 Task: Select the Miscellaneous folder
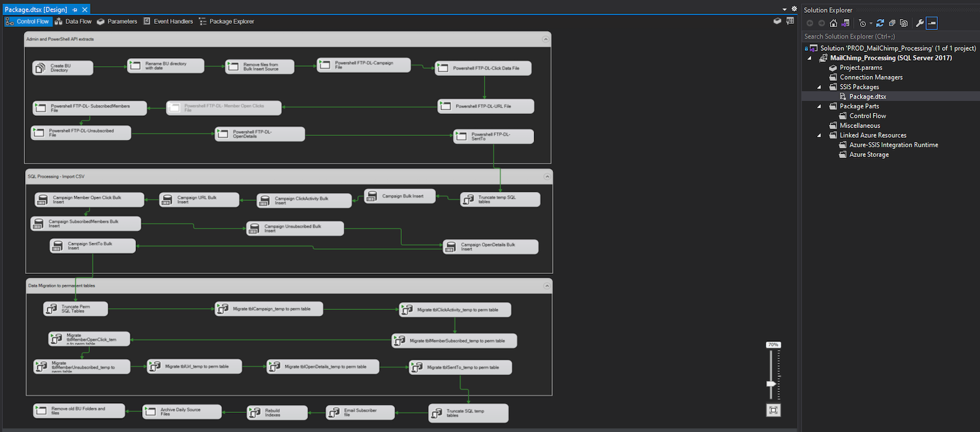point(859,126)
